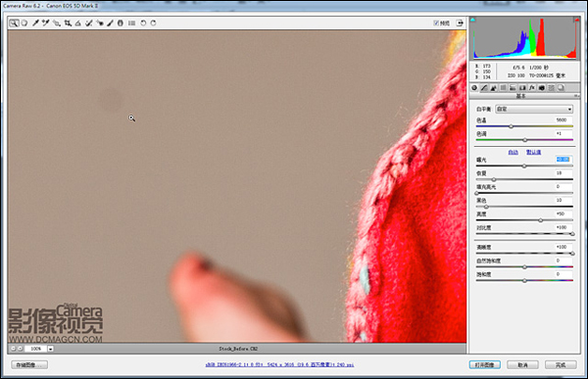Click the exposure value input field
Image resolution: width=588 pixels, height=379 pixels.
pos(563,160)
